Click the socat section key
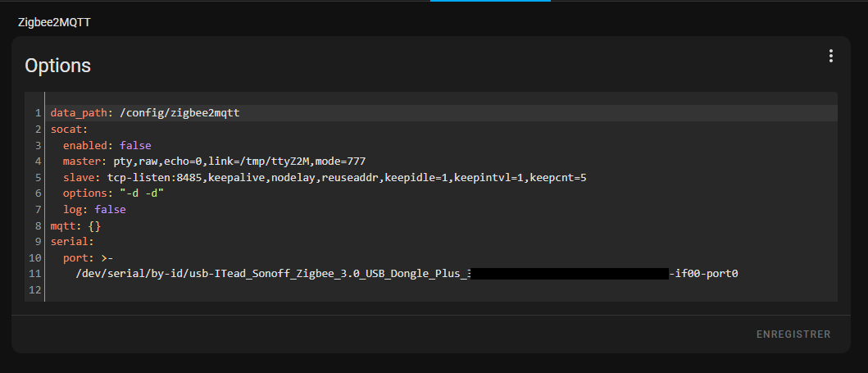The width and height of the screenshot is (868, 373). (66, 129)
